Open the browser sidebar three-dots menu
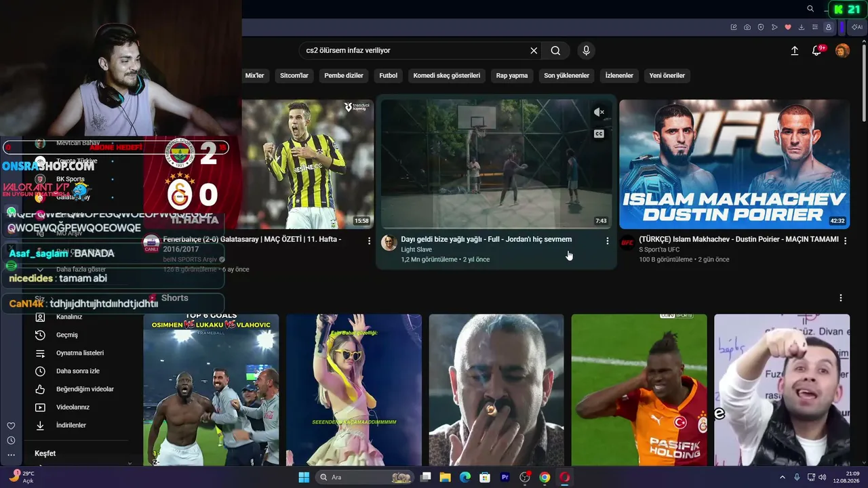 coord(11,455)
